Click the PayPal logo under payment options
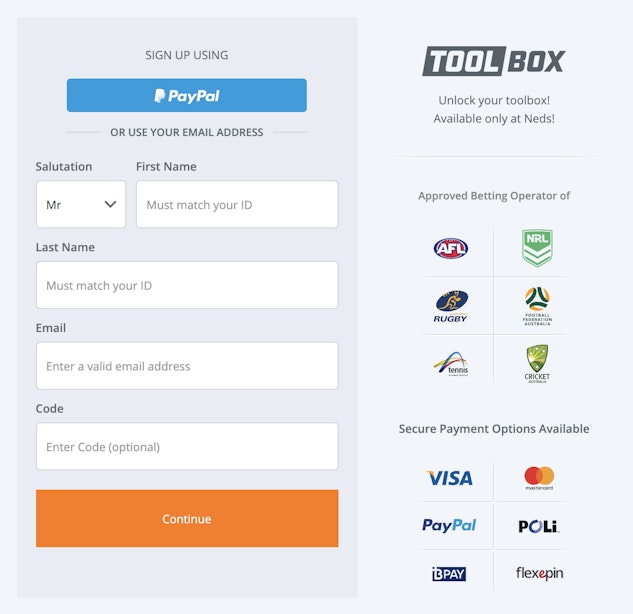The image size is (633, 614). click(449, 526)
